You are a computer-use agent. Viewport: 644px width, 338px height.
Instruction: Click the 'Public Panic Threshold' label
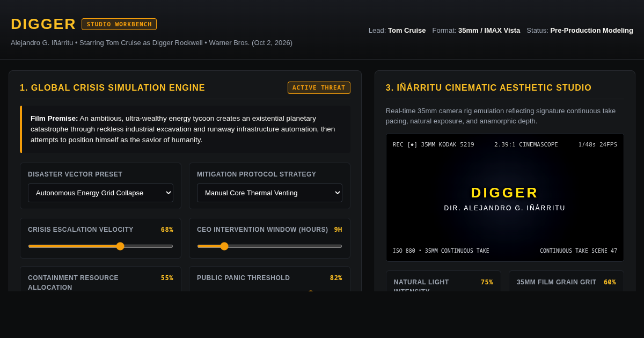tap(243, 278)
